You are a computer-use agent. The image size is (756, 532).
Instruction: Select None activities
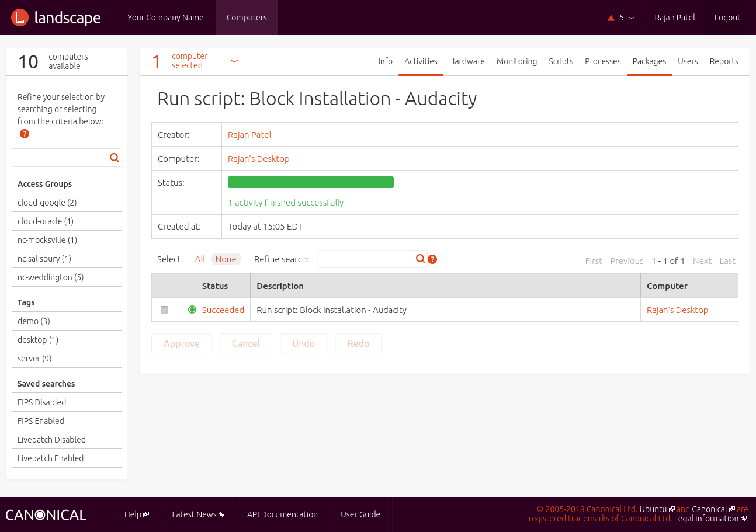pyautogui.click(x=226, y=259)
